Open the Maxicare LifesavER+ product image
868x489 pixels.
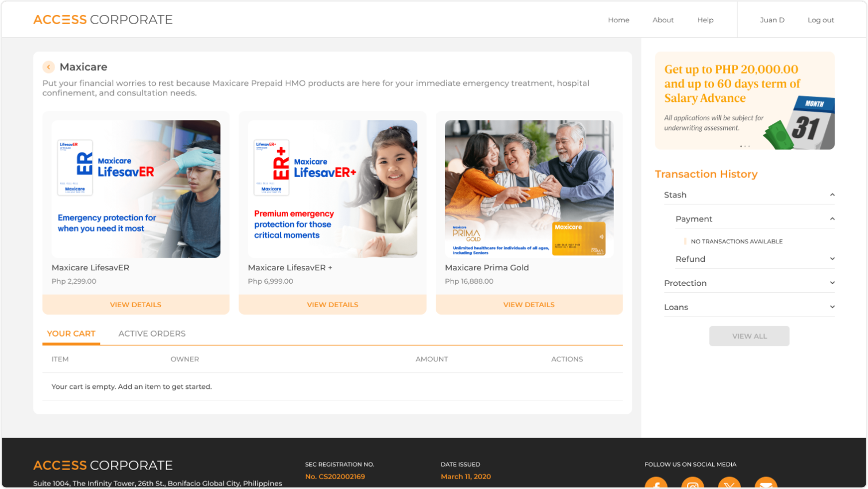(x=332, y=189)
